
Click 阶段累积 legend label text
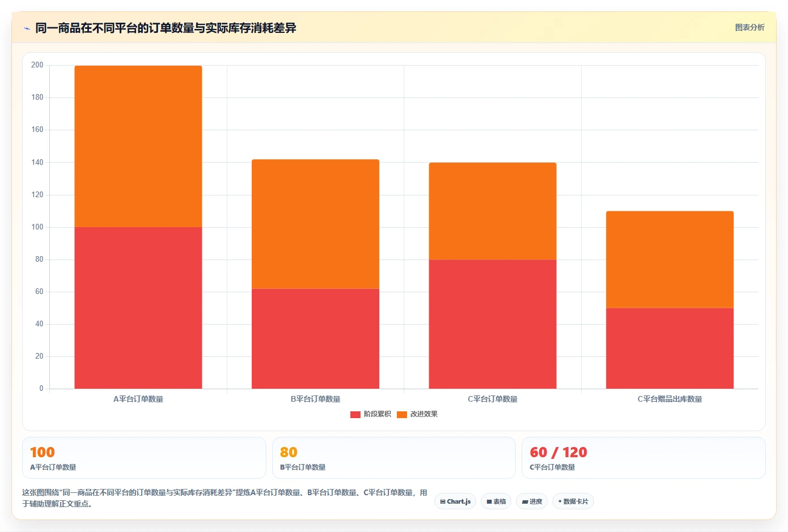tap(378, 414)
